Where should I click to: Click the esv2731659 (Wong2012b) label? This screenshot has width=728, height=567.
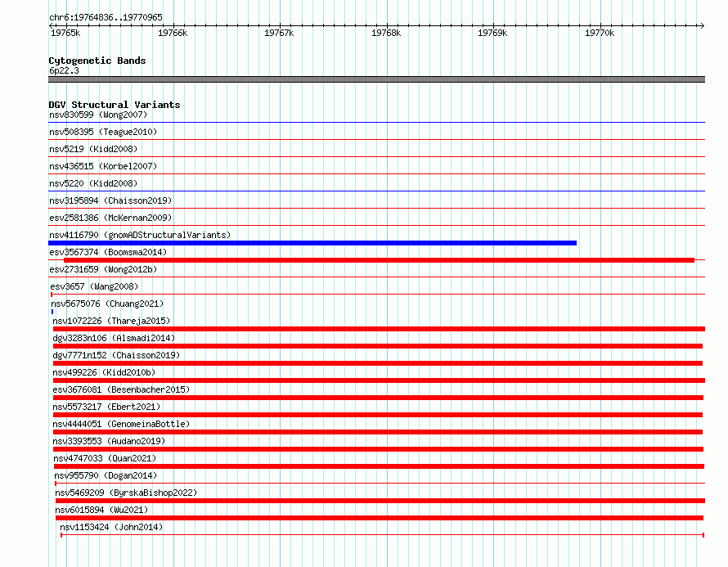coord(103,269)
